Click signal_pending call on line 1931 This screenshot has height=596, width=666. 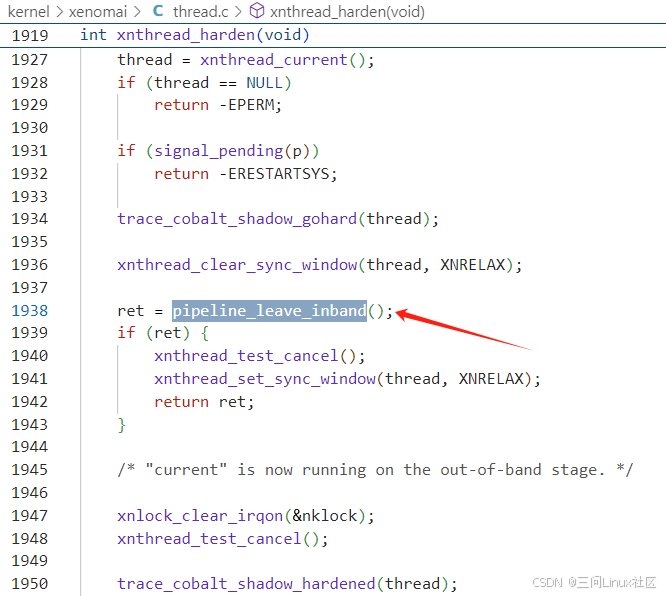pos(219,151)
